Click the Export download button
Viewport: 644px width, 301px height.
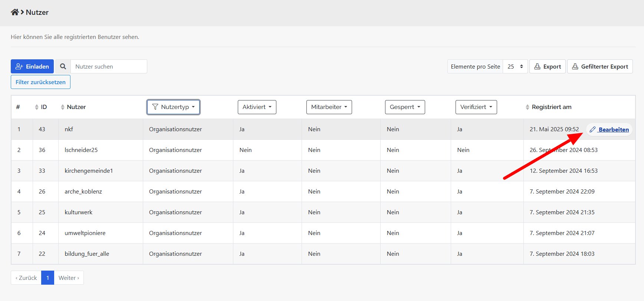pyautogui.click(x=547, y=66)
